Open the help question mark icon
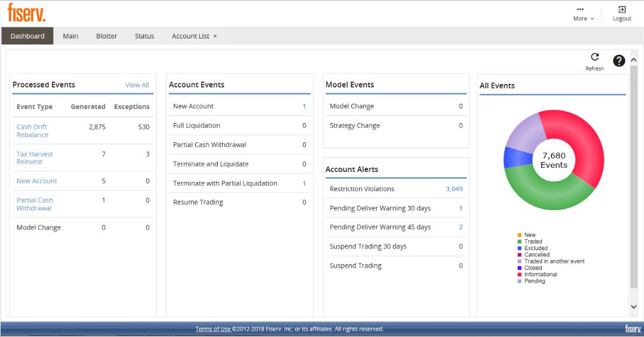 (619, 61)
